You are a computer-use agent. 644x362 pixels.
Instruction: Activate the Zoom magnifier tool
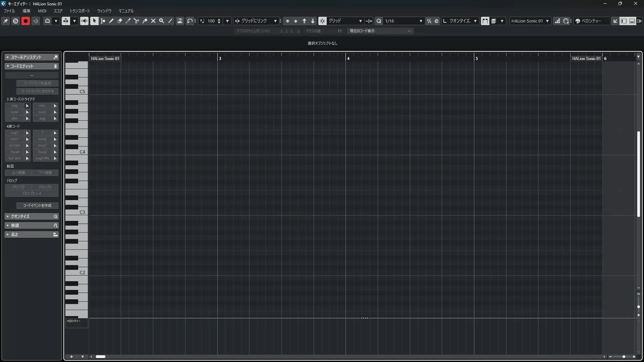[162, 21]
